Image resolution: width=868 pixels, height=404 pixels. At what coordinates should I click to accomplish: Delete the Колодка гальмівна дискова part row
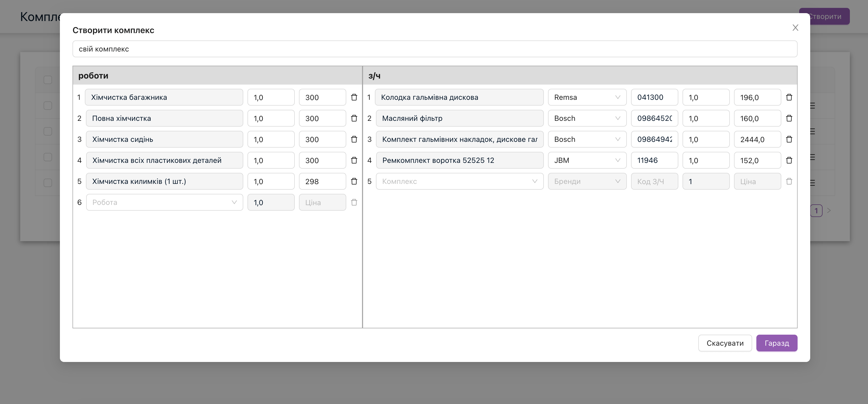point(789,97)
